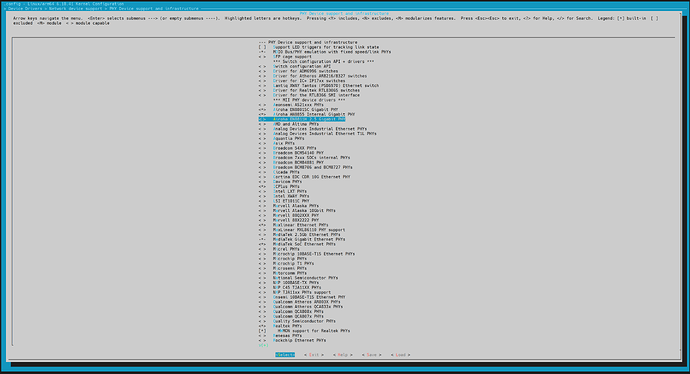Screen dimensions: 690x374
Task: Click the Exit button
Action: coord(314,355)
